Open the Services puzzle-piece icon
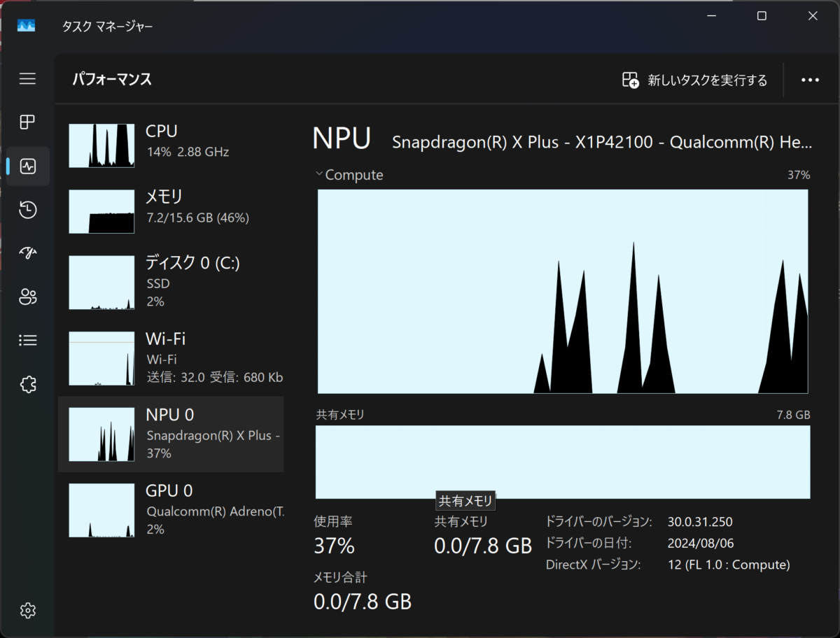 [27, 384]
